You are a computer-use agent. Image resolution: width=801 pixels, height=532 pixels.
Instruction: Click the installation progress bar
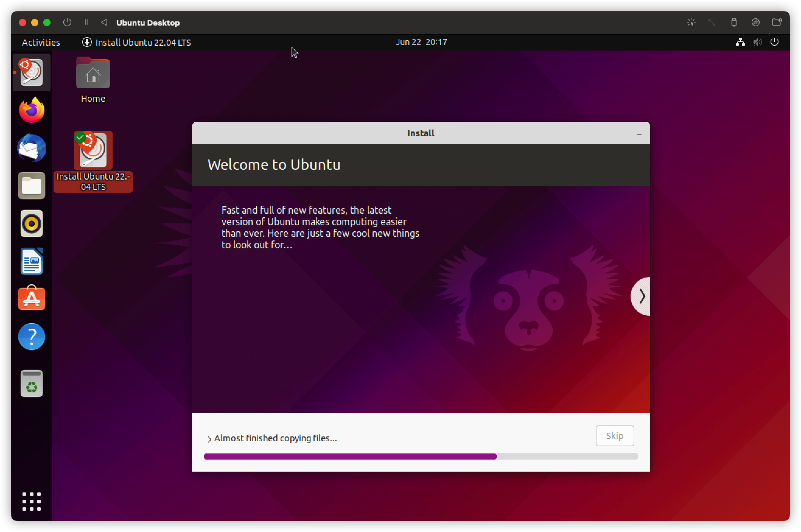click(x=421, y=456)
